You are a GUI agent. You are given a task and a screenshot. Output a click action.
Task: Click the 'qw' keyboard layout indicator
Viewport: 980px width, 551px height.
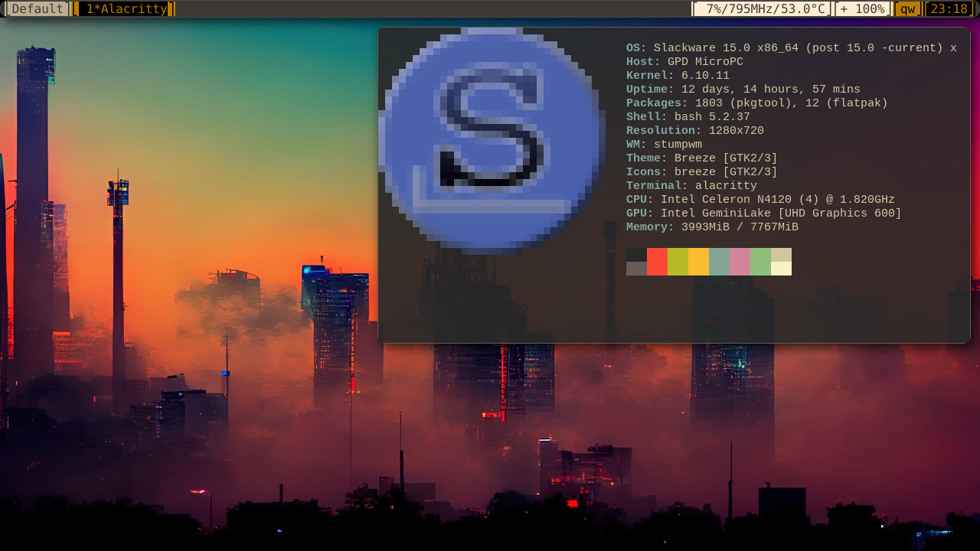pos(908,9)
